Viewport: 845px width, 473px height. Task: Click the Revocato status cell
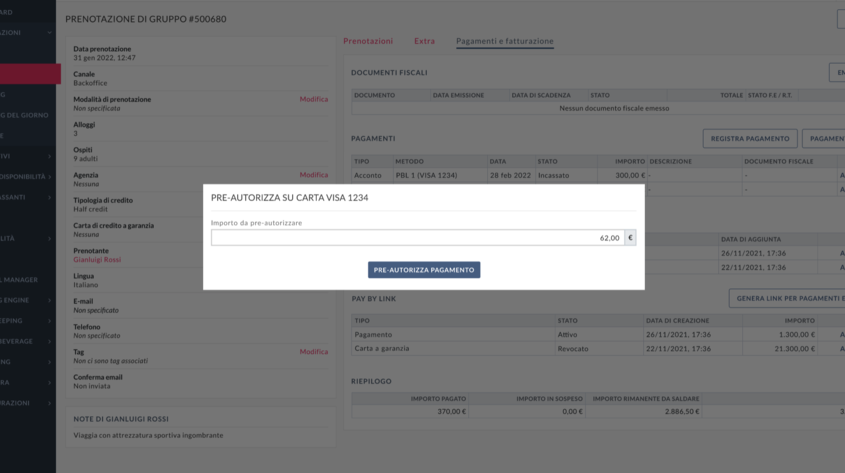(573, 349)
